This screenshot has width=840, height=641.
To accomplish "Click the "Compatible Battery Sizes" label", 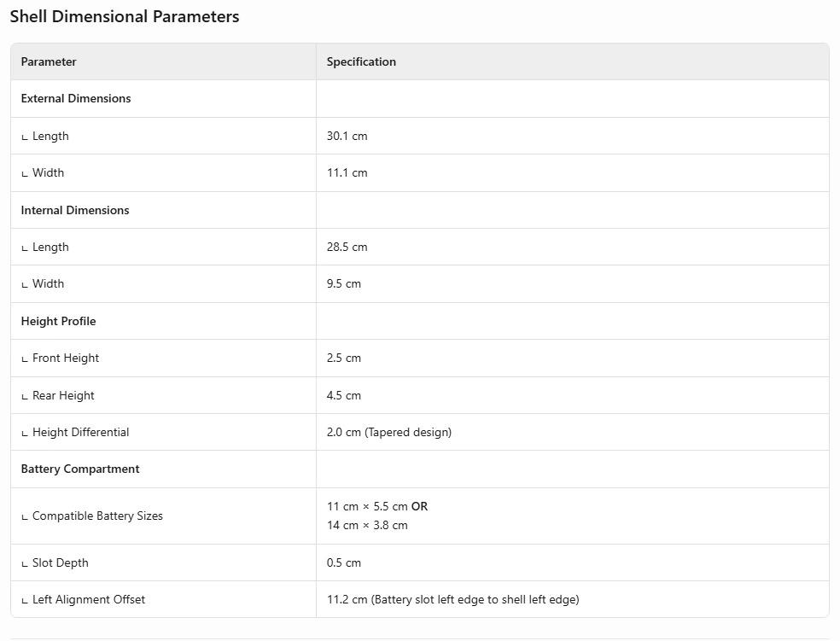I will [x=97, y=516].
